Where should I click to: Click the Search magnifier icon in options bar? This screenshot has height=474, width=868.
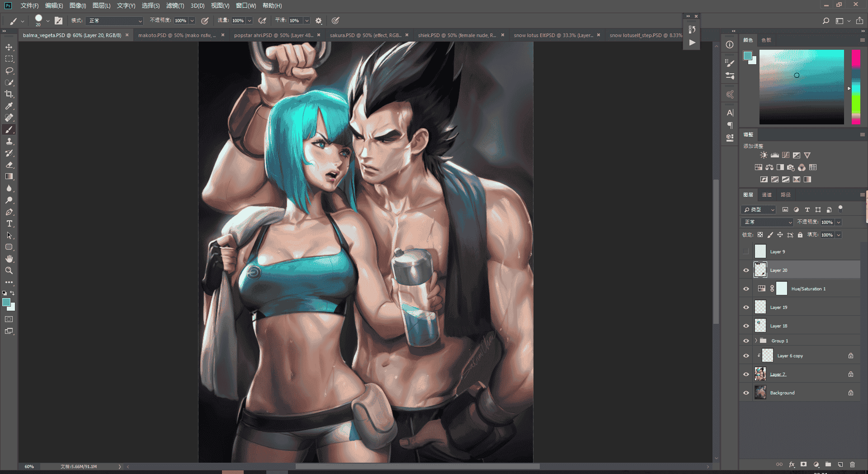click(x=826, y=21)
